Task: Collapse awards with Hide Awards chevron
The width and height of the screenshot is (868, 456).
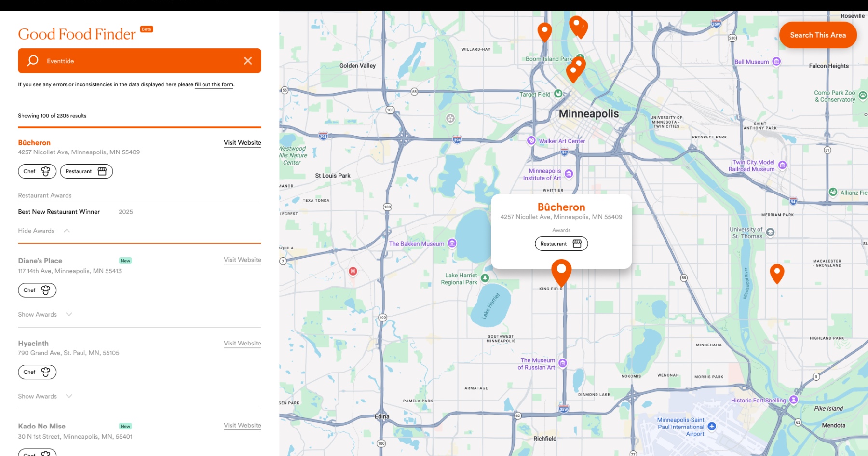Action: [67, 231]
